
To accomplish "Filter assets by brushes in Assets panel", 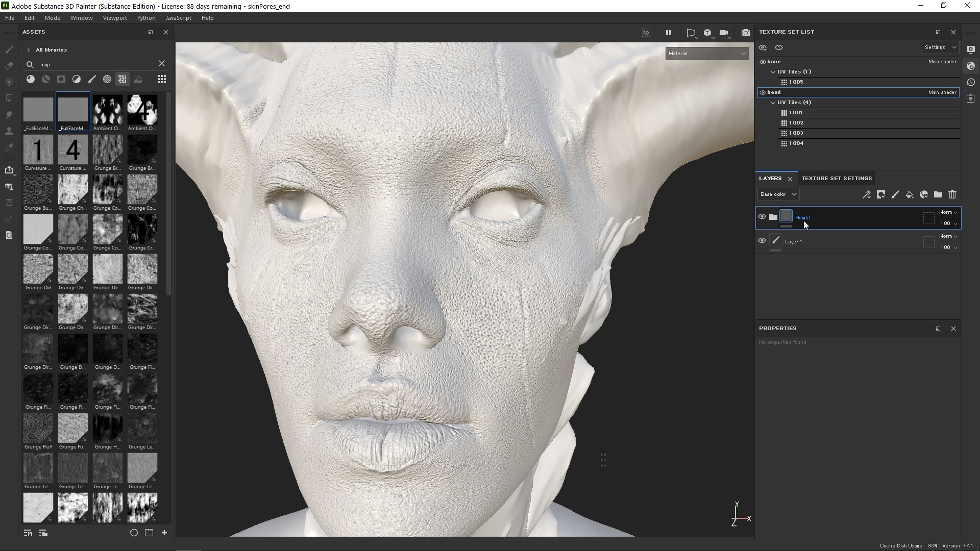I will pos(92,79).
